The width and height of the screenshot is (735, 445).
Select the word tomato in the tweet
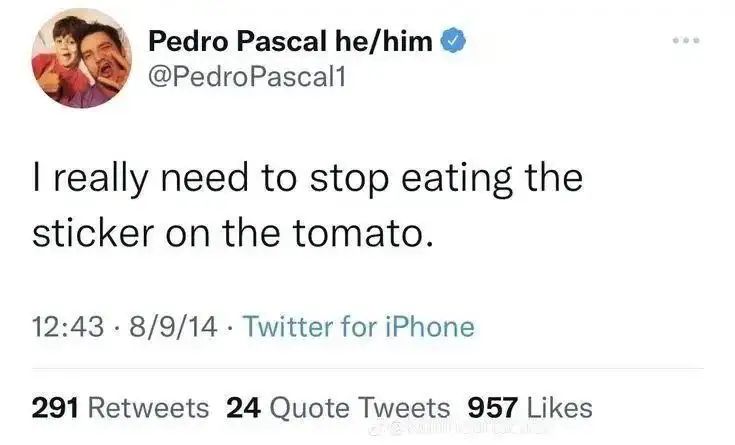pyautogui.click(x=360, y=233)
